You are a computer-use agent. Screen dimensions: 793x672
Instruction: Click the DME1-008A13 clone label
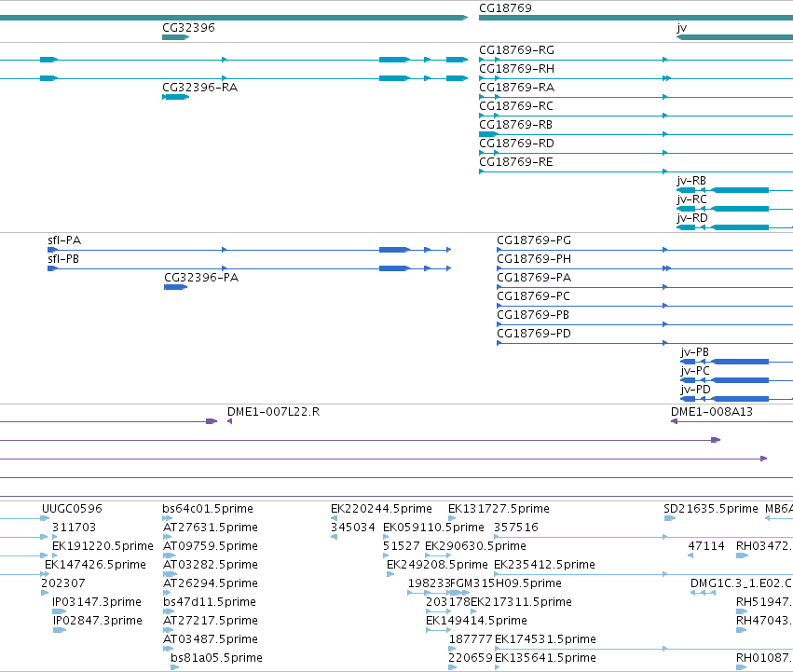712,412
